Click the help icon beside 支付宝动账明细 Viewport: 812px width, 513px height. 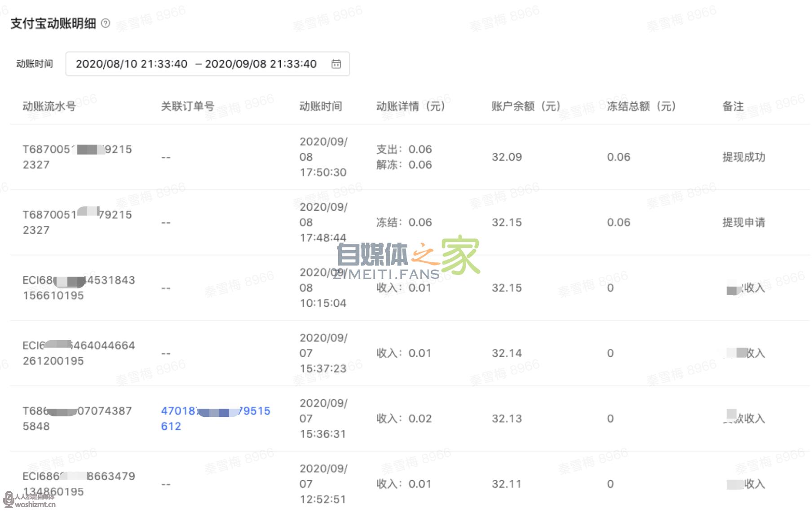tap(106, 23)
